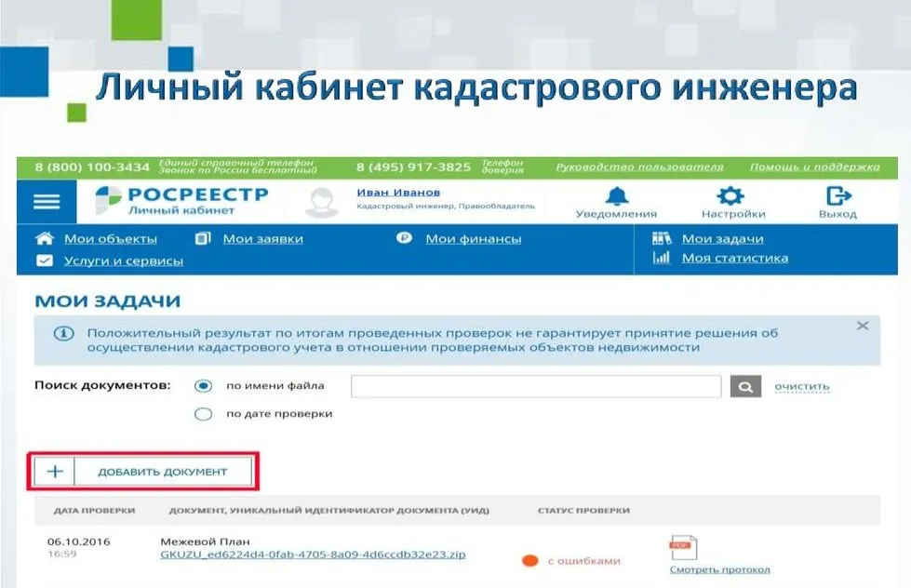Image resolution: width=911 pixels, height=588 pixels.
Task: Open Мои задачи menu item
Action: (x=722, y=239)
